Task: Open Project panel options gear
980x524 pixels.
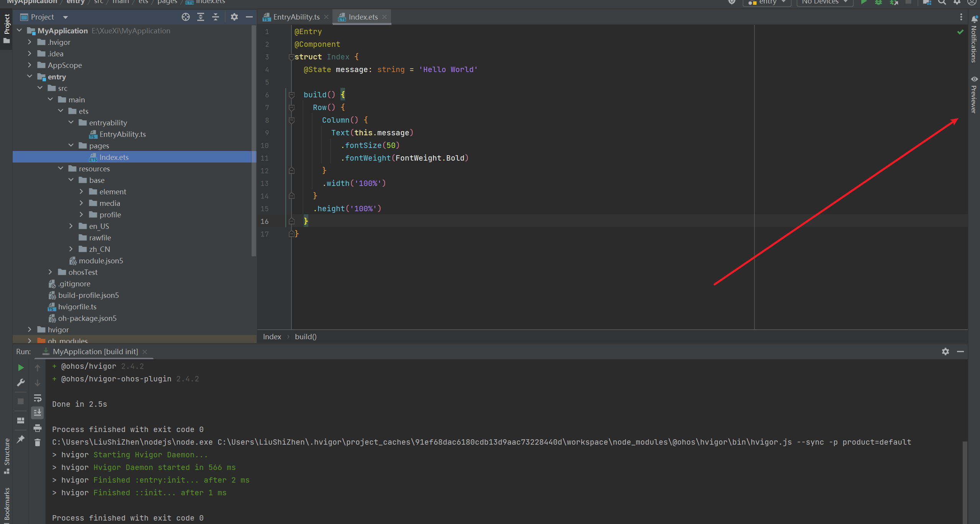Action: [234, 17]
